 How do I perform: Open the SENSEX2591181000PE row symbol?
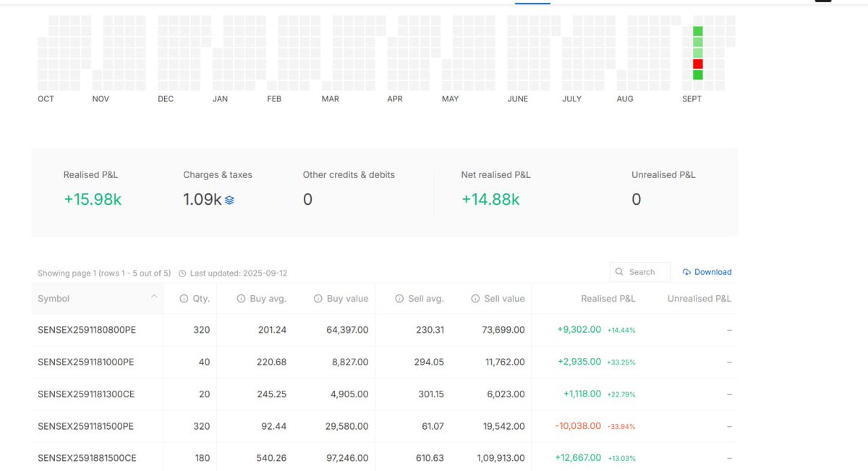[x=86, y=362]
